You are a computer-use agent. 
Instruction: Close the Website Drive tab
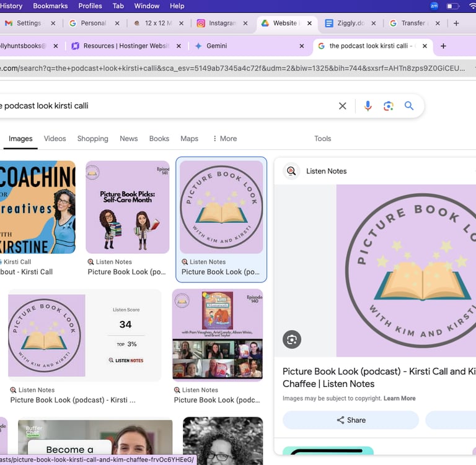[x=309, y=24]
